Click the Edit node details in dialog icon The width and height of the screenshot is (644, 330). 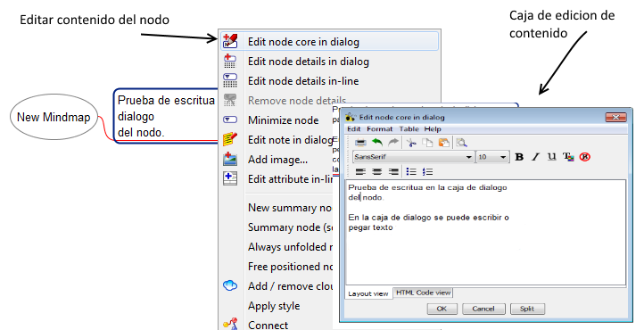[x=230, y=62]
